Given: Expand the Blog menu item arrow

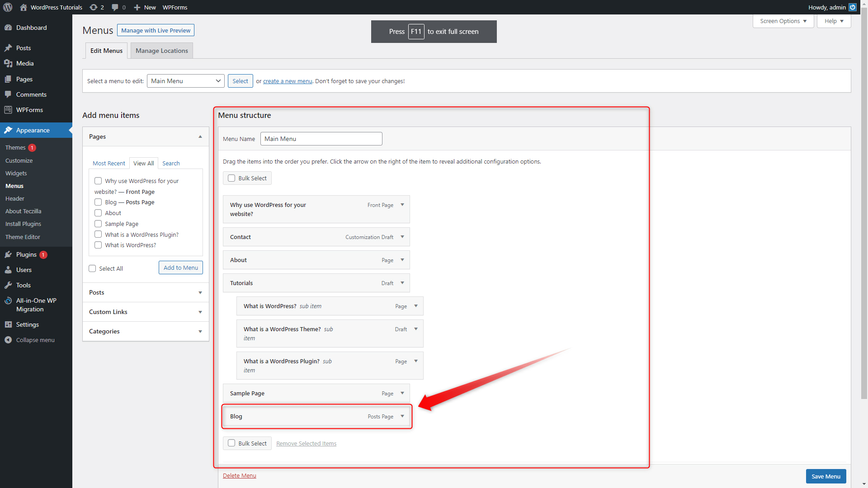Looking at the screenshot, I should point(402,416).
